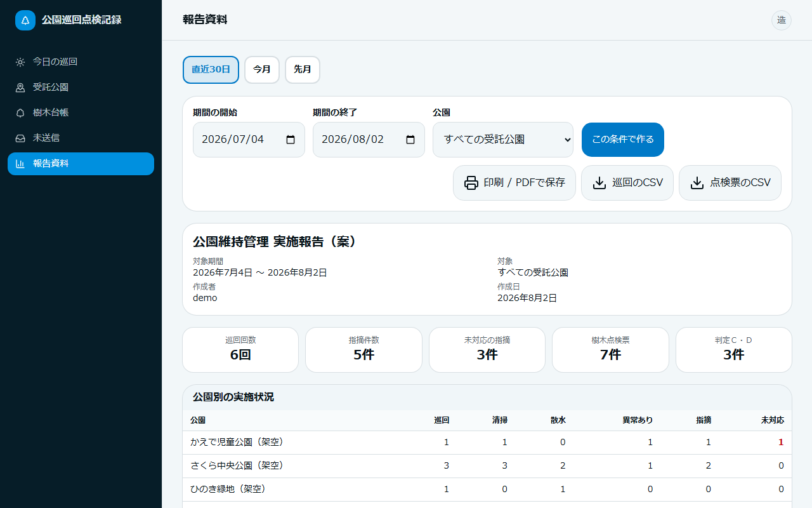812x508 pixels.
Task: Switch to 先月 preset
Action: (303, 70)
